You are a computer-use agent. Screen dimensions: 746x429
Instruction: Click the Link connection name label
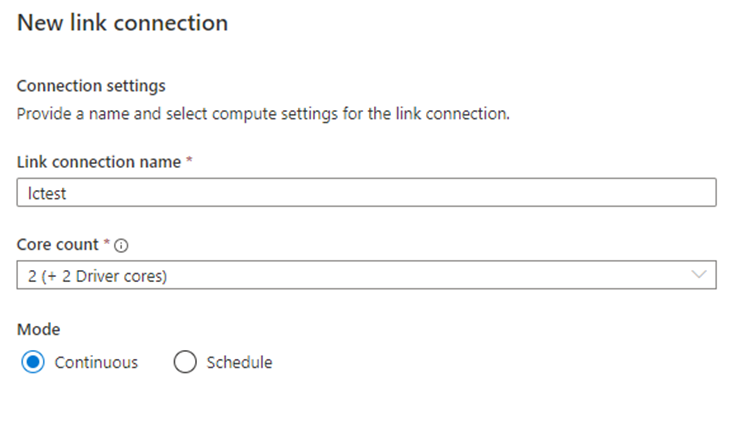99,162
